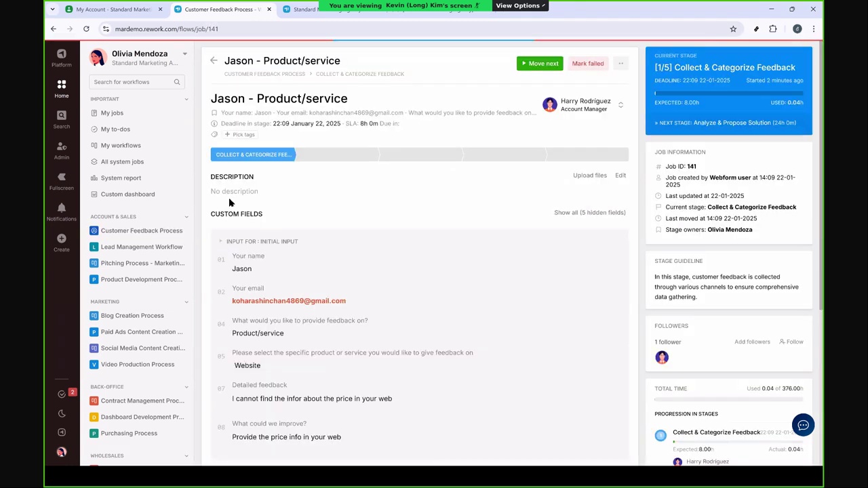Open Pitching Process - Marketing workflow

coord(142,263)
